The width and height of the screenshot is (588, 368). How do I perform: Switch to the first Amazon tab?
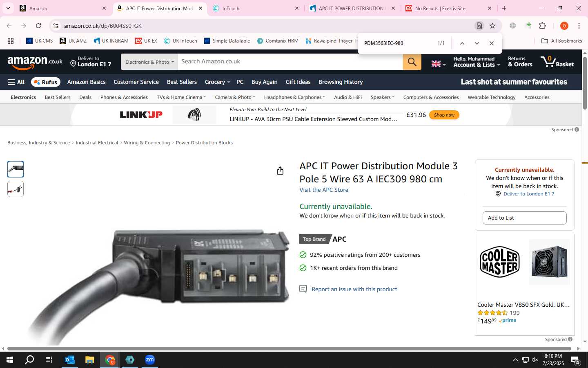coord(62,8)
